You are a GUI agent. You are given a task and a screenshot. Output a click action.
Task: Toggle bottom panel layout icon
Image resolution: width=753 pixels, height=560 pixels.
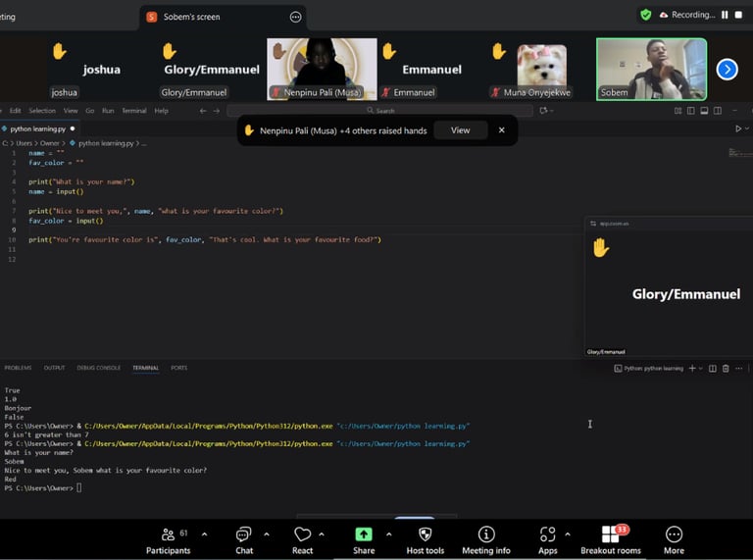(704, 111)
